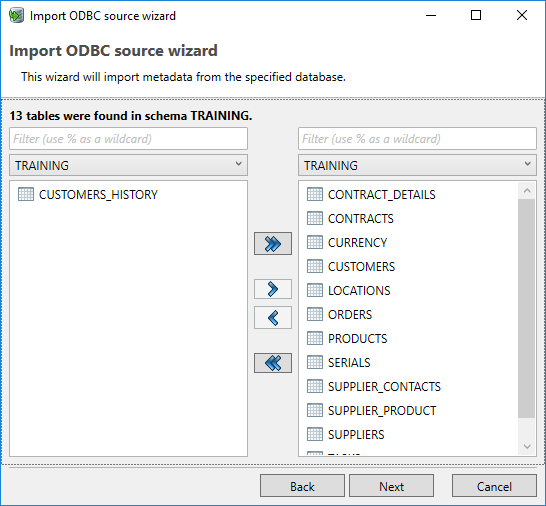Select SUPPLIER_CONTACTS in the list
546x506 pixels.
[384, 387]
